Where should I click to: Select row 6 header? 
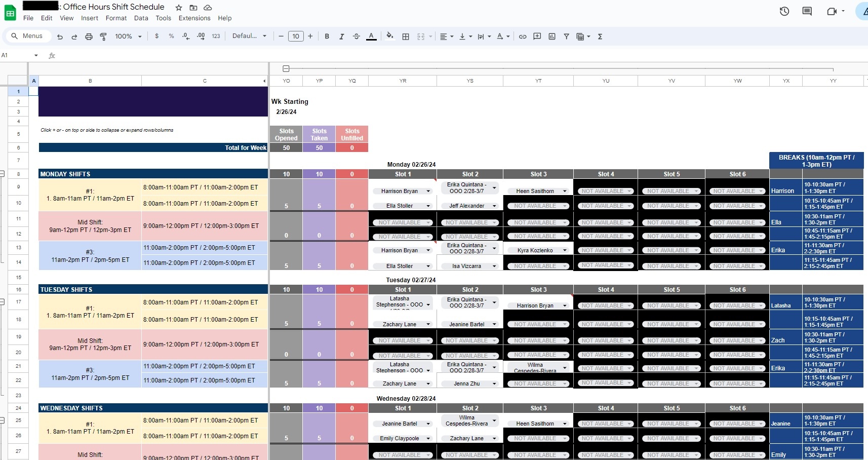click(x=18, y=147)
